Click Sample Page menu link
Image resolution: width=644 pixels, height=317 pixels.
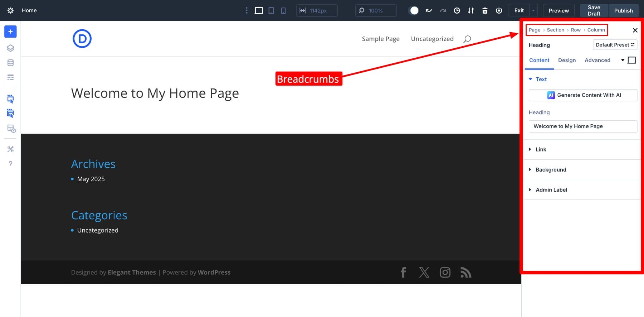[381, 39]
